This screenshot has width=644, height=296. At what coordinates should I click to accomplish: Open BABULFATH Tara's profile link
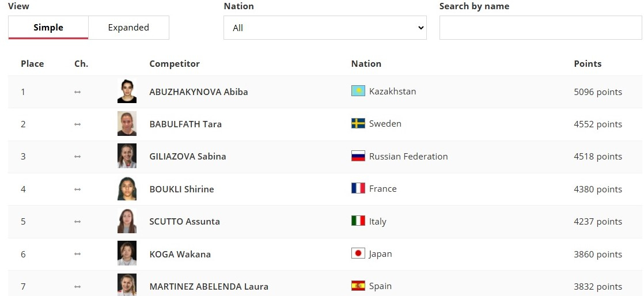click(x=185, y=124)
